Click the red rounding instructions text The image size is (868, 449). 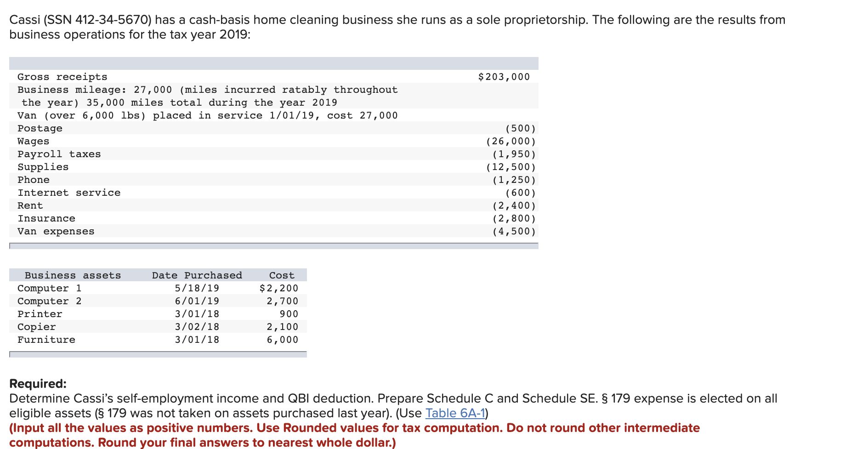pos(354,435)
